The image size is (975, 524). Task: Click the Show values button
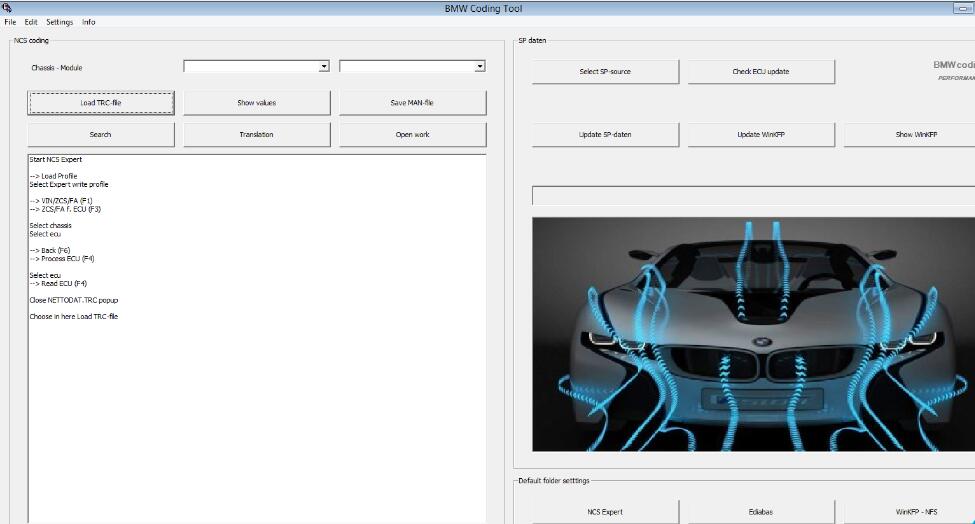coord(257,103)
